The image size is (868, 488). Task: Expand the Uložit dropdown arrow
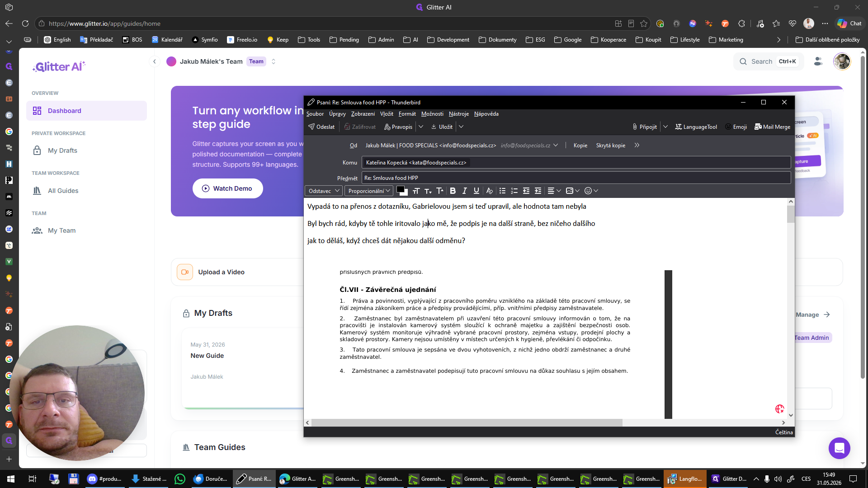coord(461,127)
